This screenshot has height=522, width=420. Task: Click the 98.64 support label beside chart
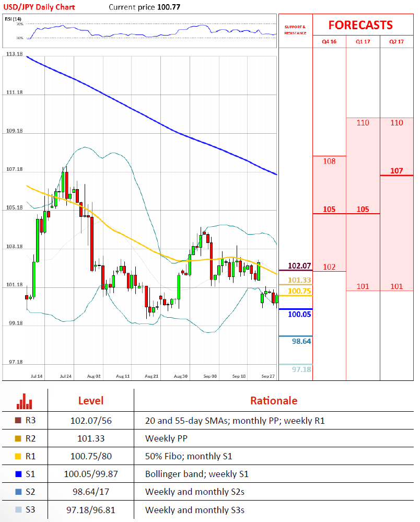coord(301,342)
